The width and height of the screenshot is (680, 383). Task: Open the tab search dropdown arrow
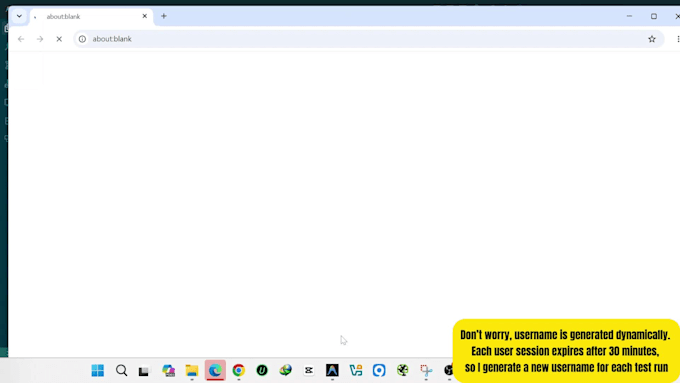(19, 16)
